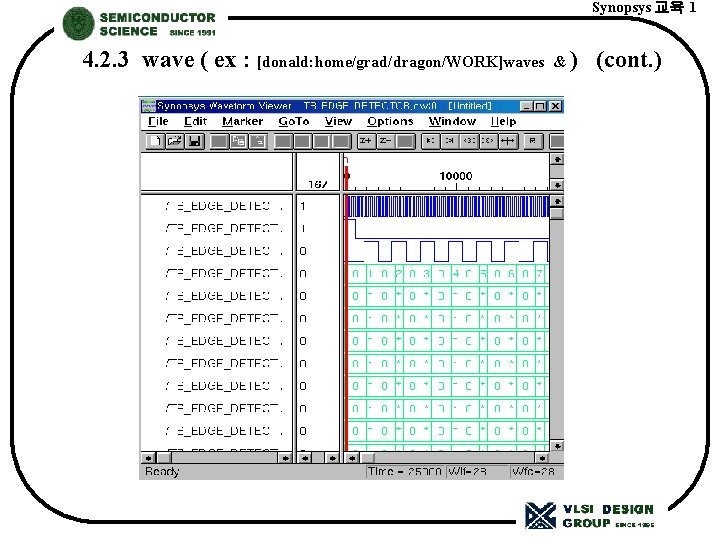Open the GoTo menu
The height and width of the screenshot is (540, 720).
(x=294, y=121)
